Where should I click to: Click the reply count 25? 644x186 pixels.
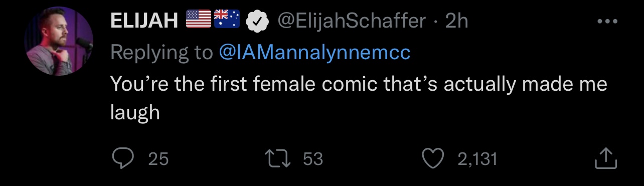158,159
